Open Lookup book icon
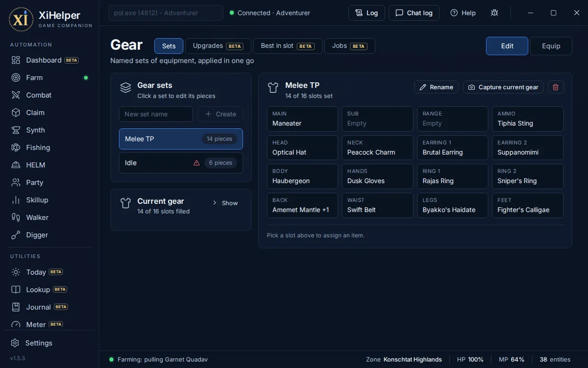588x368 pixels. 16,290
